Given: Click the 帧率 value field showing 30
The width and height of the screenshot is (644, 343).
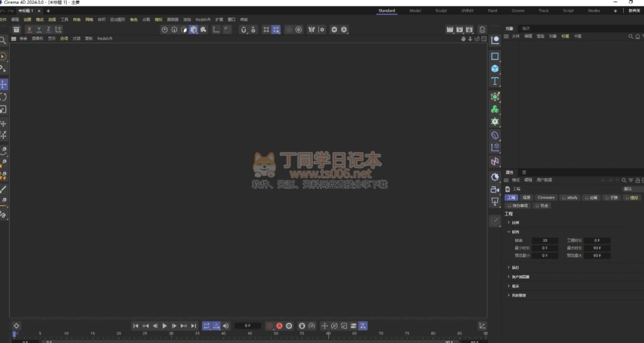Looking at the screenshot, I should click(x=545, y=240).
